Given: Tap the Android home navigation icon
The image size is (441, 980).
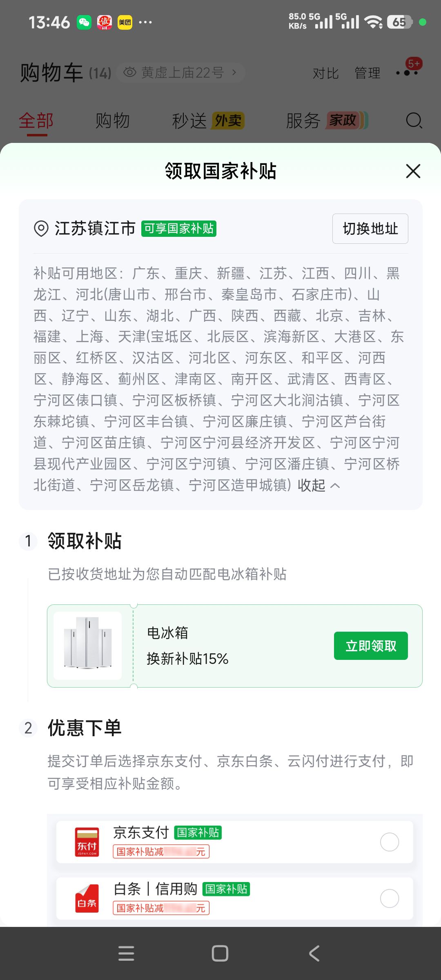Looking at the screenshot, I should [220, 953].
